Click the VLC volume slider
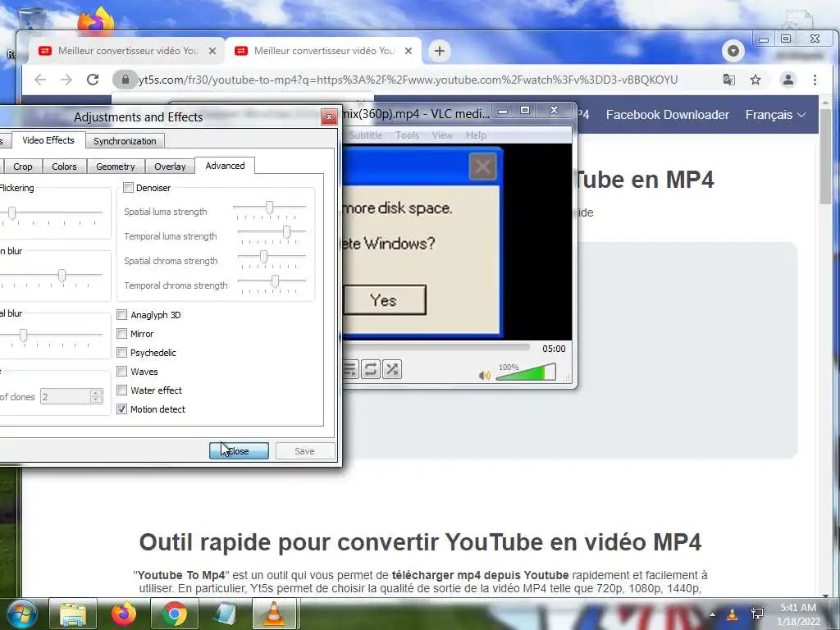This screenshot has width=840, height=630. (x=526, y=372)
